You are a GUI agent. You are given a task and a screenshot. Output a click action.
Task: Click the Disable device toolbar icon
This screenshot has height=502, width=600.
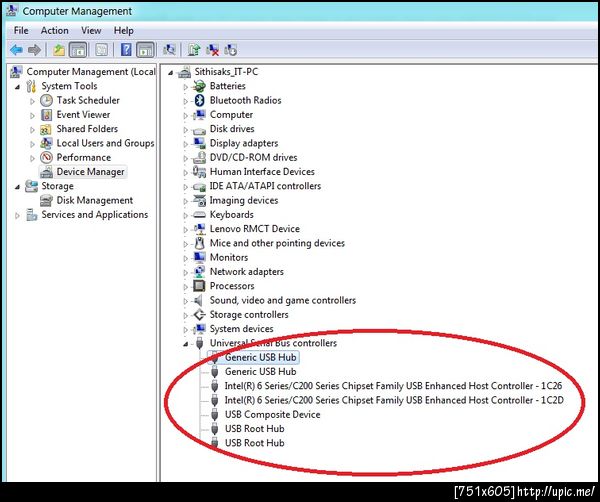pyautogui.click(x=231, y=50)
